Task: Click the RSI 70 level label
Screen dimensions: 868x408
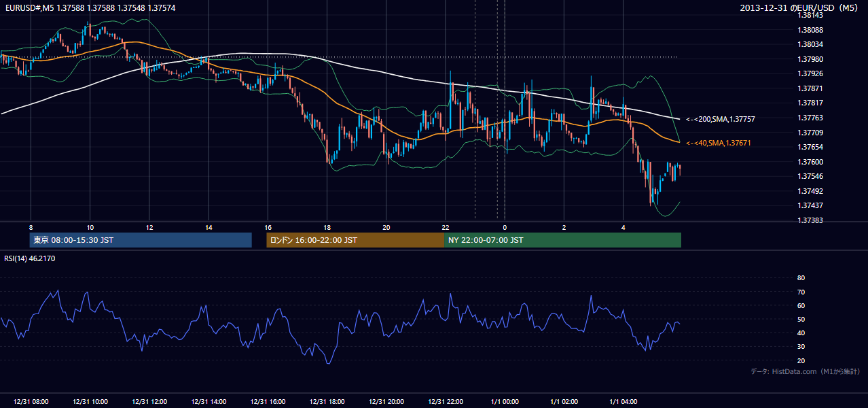Action: [x=801, y=292]
